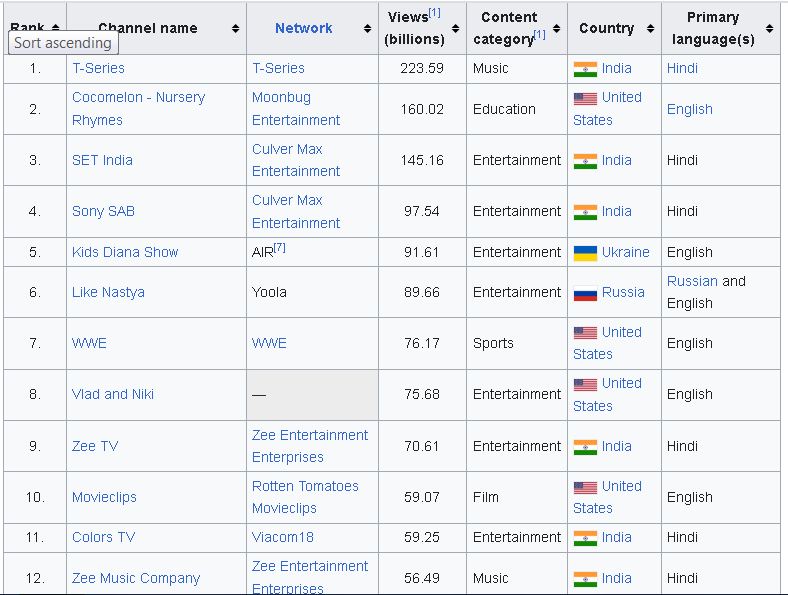Sort by Content category column arrows
The image size is (788, 595).
pyautogui.click(x=558, y=29)
